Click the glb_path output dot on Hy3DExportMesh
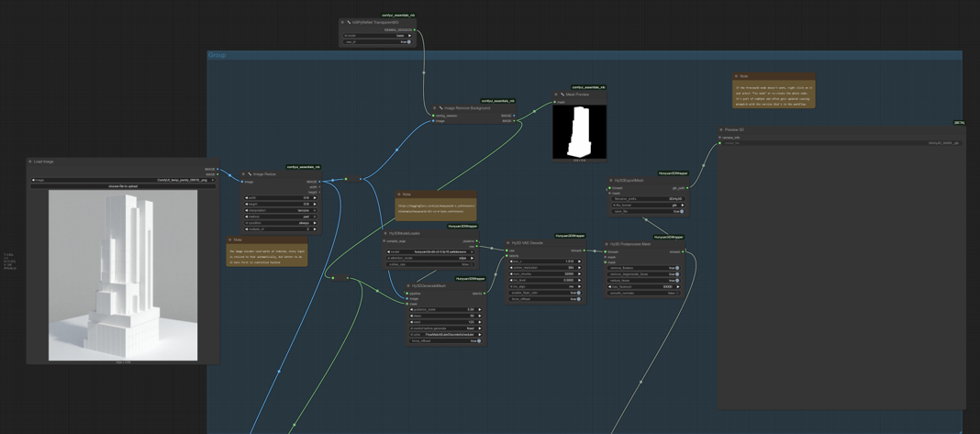The image size is (980, 434). [x=687, y=187]
